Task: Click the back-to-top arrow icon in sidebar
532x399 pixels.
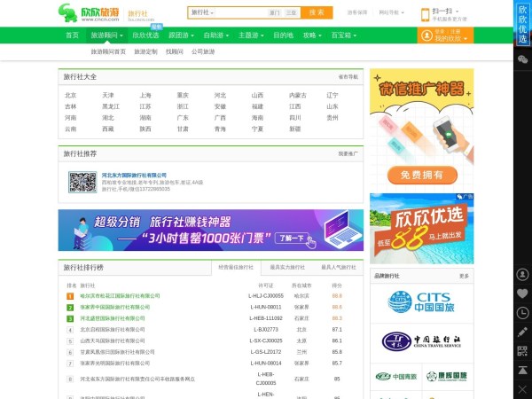Action: (x=522, y=370)
